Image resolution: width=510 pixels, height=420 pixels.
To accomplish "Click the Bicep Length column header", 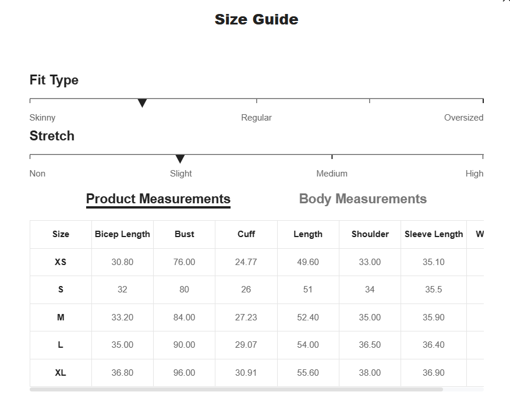I will 122,234.
